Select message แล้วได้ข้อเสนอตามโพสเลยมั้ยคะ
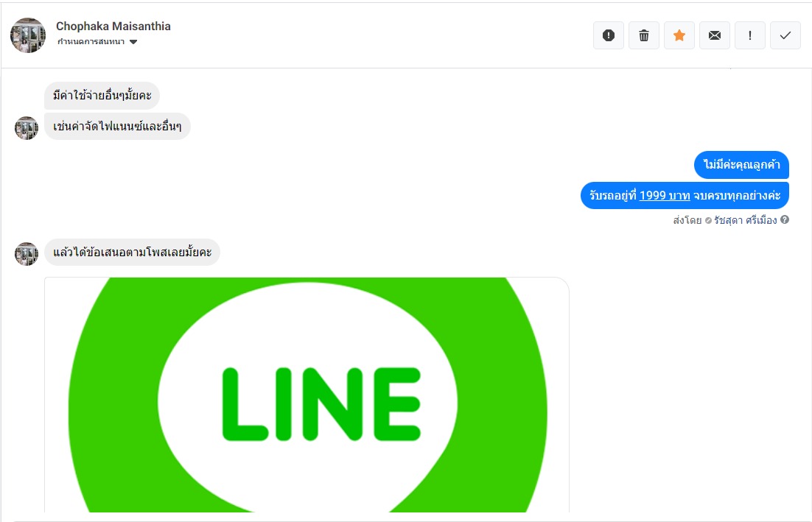812x522 pixels. click(x=132, y=252)
